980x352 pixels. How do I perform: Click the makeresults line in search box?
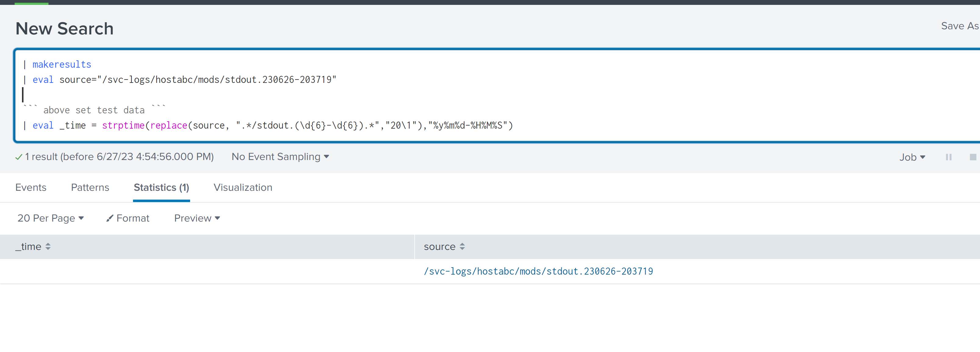57,64
